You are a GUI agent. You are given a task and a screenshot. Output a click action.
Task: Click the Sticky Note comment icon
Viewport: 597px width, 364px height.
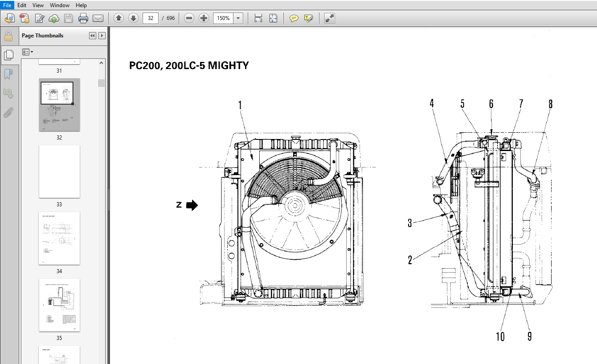click(294, 18)
